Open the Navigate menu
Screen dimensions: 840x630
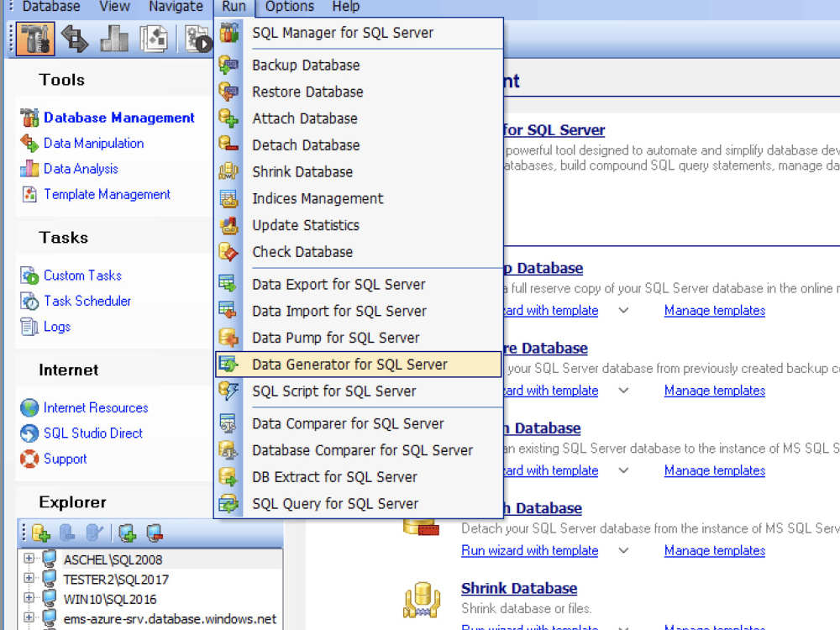176,7
